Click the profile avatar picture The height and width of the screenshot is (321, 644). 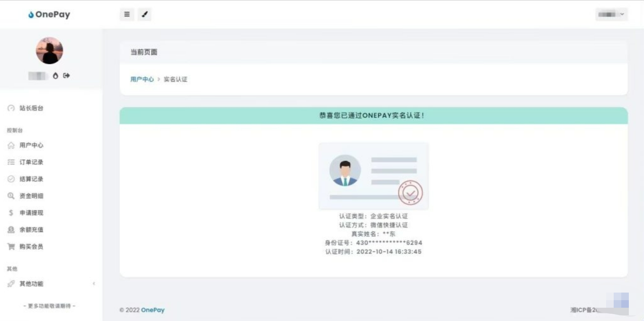(50, 51)
